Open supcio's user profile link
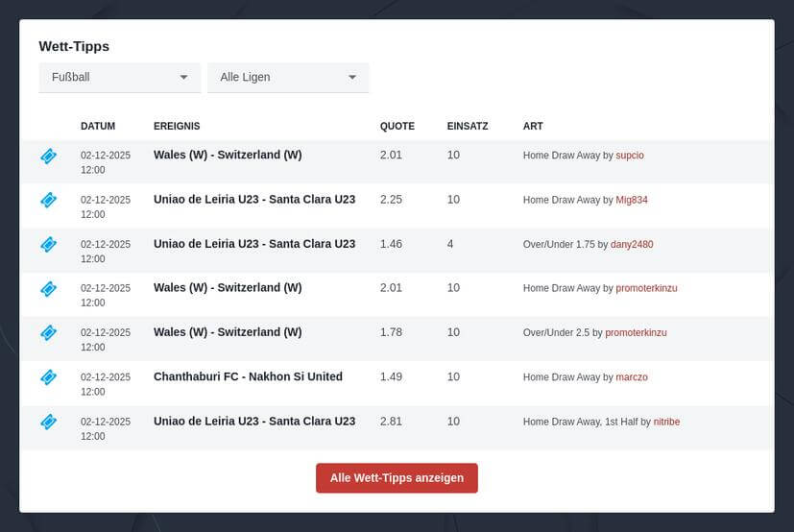The image size is (794, 532). click(630, 156)
